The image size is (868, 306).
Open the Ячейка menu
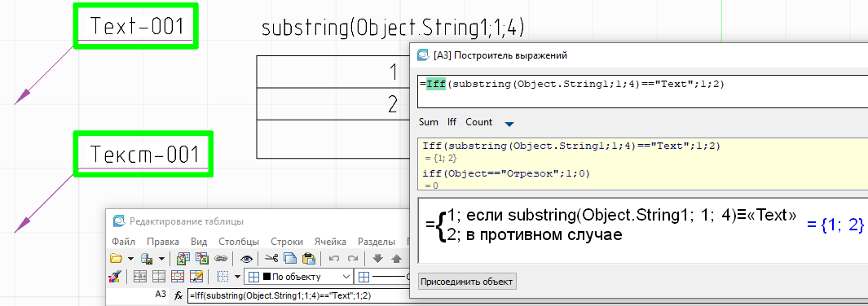pos(330,242)
